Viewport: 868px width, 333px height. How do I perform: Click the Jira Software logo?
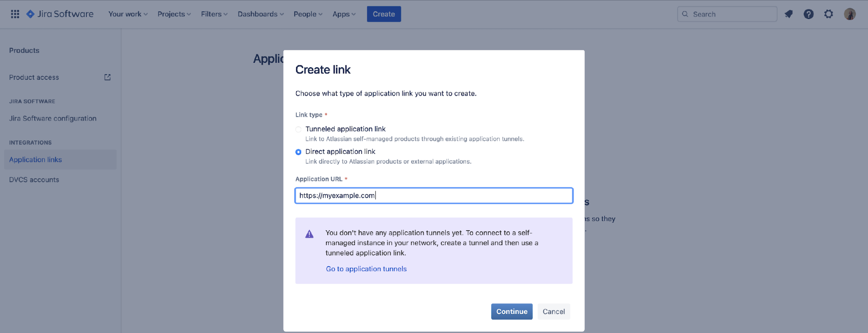60,14
